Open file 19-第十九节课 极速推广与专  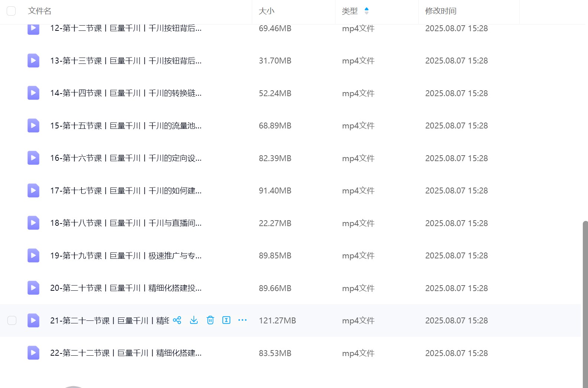(126, 255)
